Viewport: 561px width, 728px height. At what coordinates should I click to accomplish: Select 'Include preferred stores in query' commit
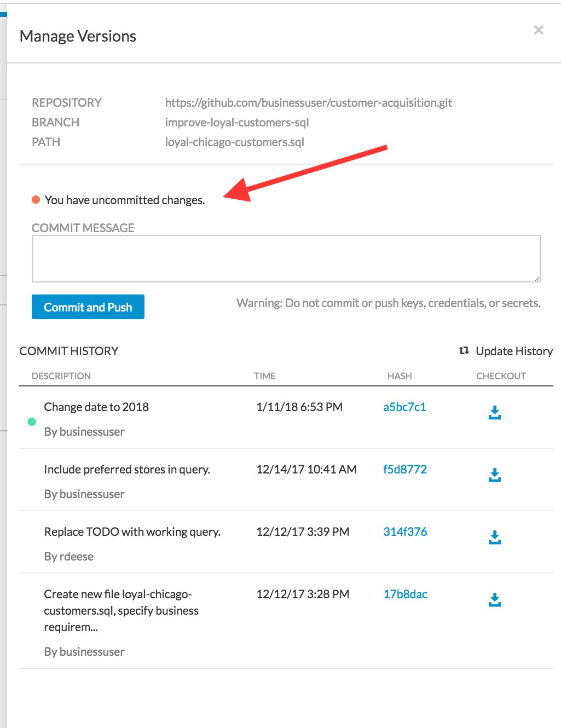click(x=127, y=470)
